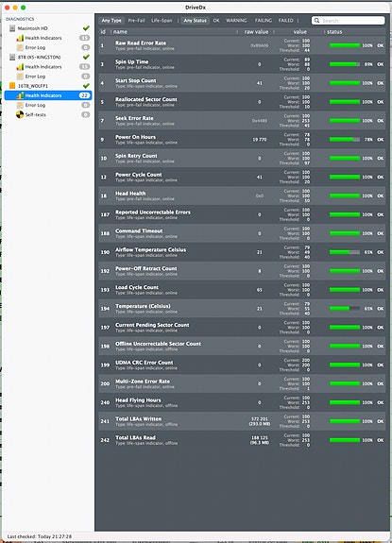Sort by the name column header
The width and height of the screenshot is (392, 543).
(x=120, y=32)
